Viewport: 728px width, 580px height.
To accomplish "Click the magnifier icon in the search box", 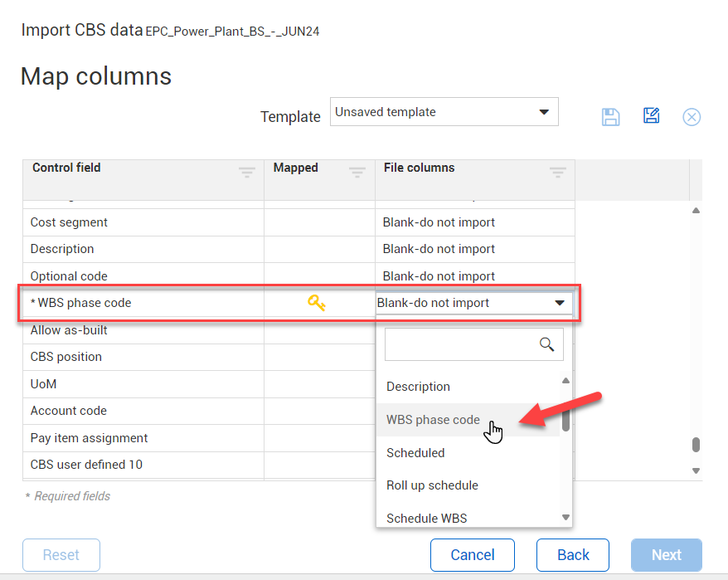I will [546, 344].
